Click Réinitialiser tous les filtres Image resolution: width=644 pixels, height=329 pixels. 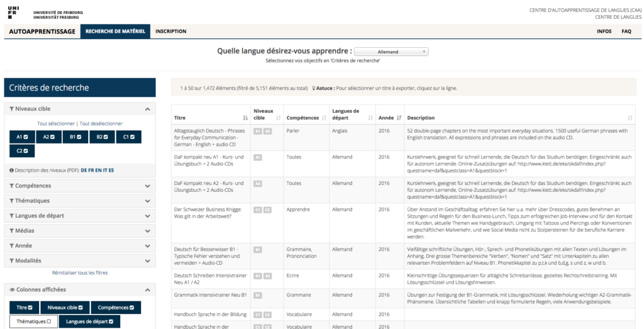[80, 273]
